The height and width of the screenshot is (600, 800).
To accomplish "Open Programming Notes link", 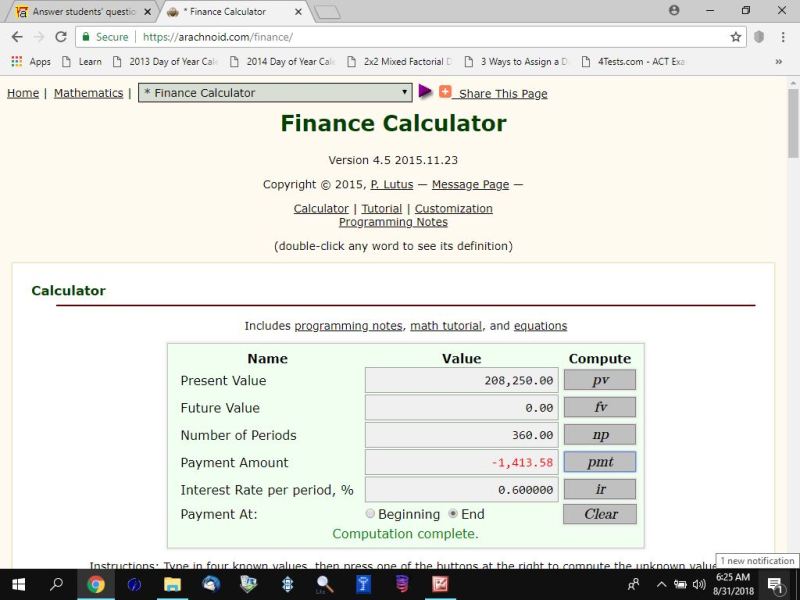I will [x=393, y=222].
